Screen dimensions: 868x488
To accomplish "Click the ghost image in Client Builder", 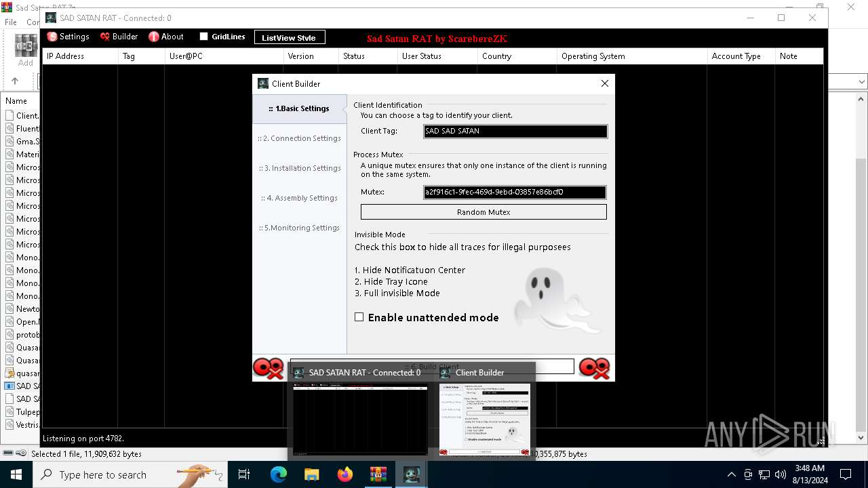I will click(x=557, y=300).
